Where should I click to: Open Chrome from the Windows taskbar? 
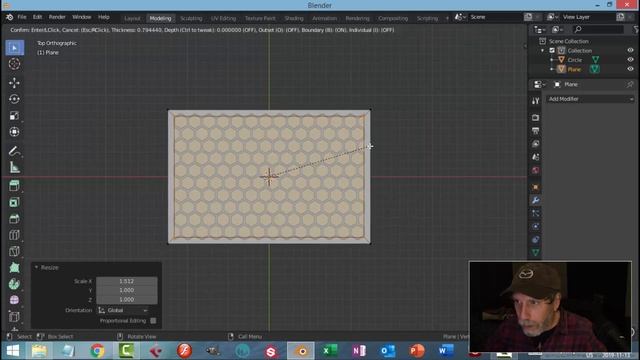(97, 351)
